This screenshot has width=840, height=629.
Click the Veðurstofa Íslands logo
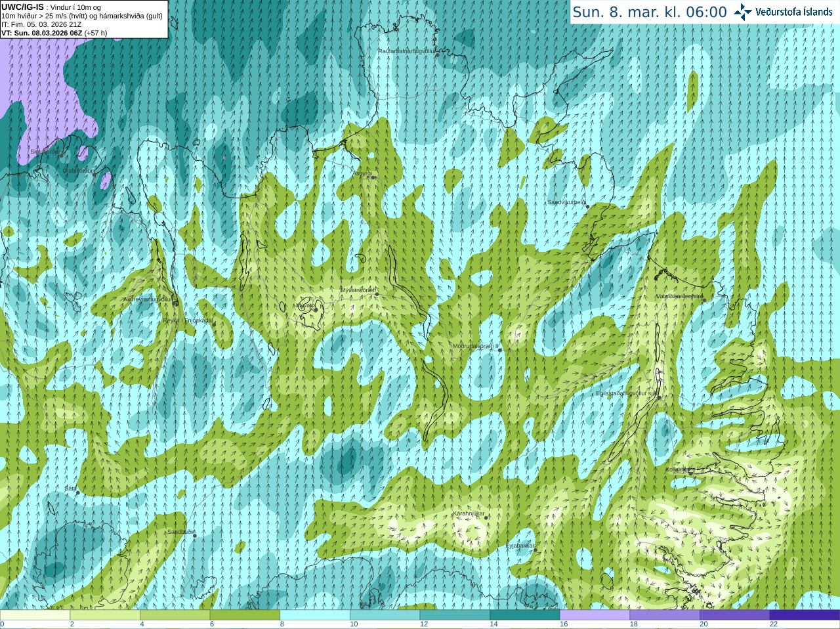783,12
